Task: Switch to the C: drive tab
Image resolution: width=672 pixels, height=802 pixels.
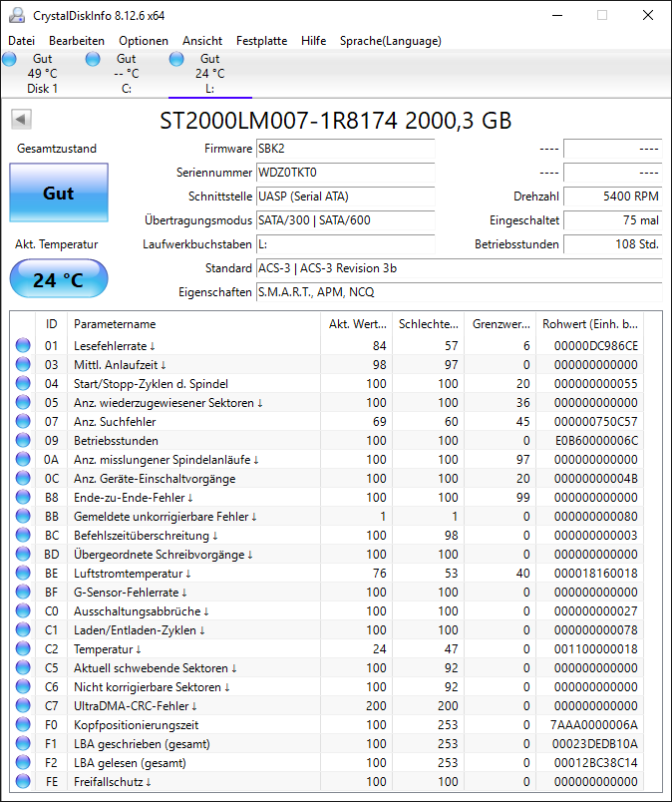Action: coord(127,74)
